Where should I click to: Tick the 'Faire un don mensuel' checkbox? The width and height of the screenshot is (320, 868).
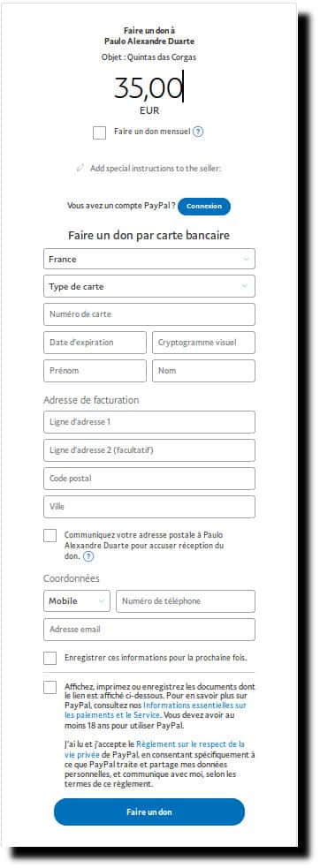click(99, 132)
